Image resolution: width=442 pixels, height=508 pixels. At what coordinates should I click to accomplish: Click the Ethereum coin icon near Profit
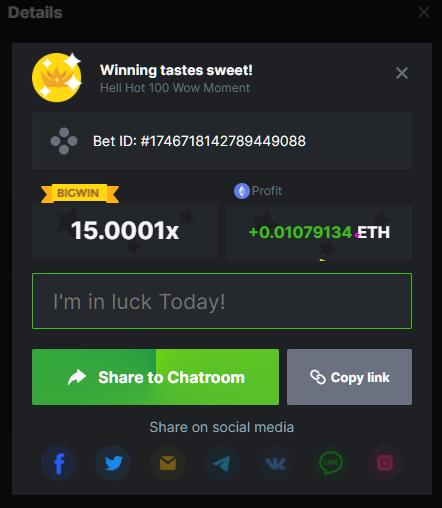[x=242, y=191]
